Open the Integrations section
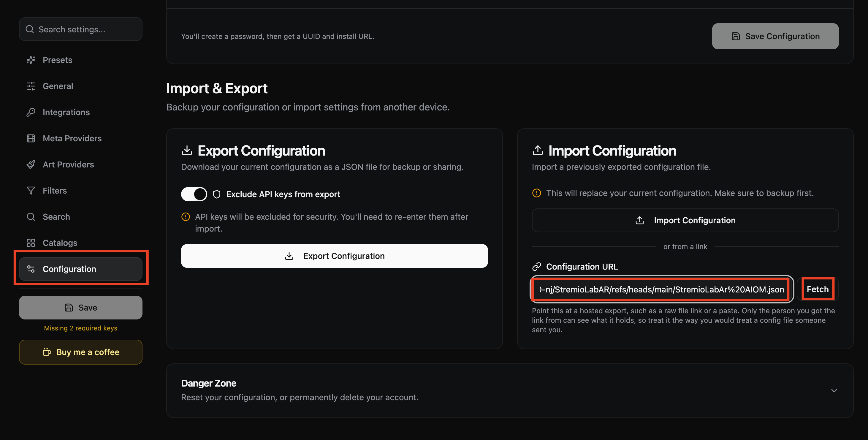Image resolution: width=868 pixels, height=440 pixels. point(80,112)
